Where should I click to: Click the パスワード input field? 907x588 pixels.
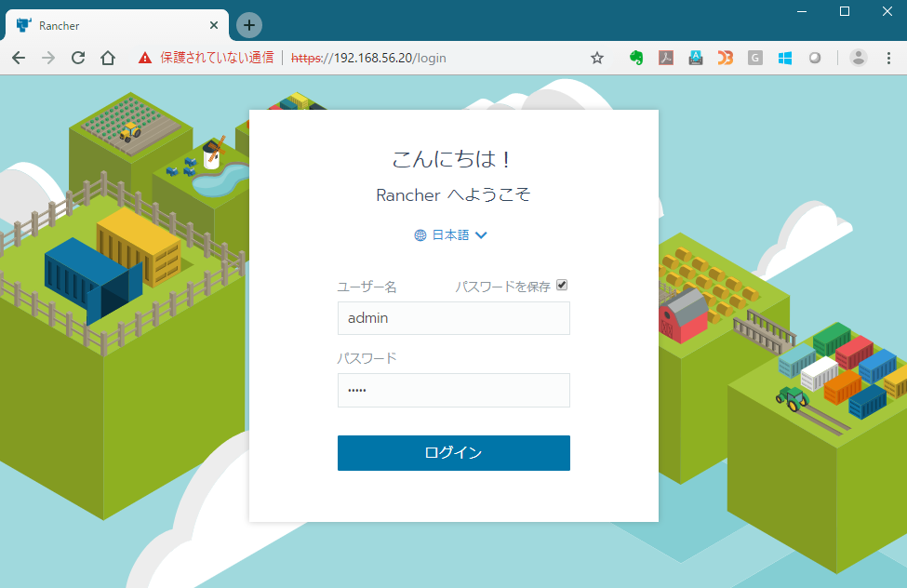[x=454, y=390]
